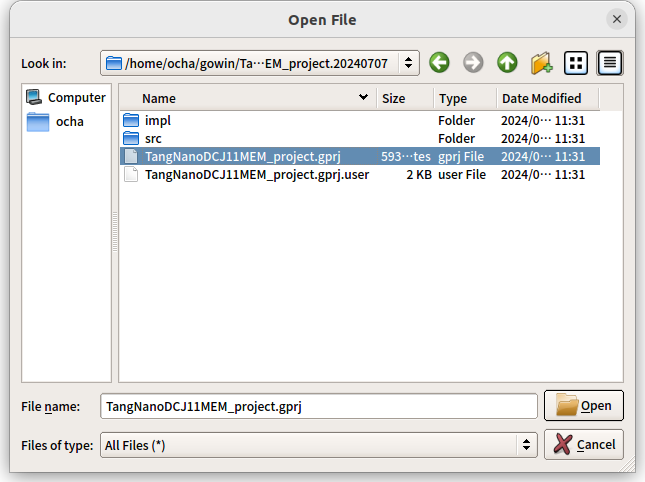Click the green Back arrow icon
The width and height of the screenshot is (645, 482).
click(439, 63)
